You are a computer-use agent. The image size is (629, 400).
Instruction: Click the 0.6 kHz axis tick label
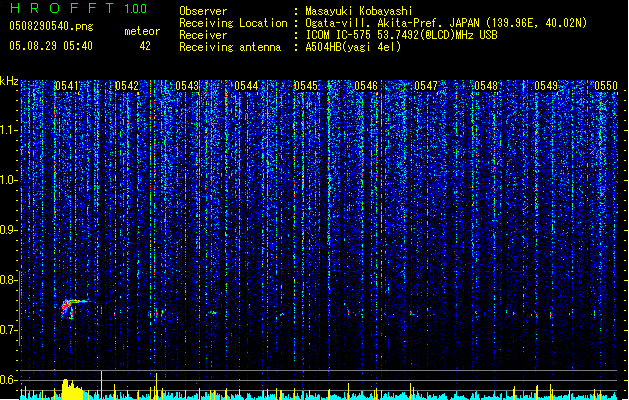pos(8,380)
